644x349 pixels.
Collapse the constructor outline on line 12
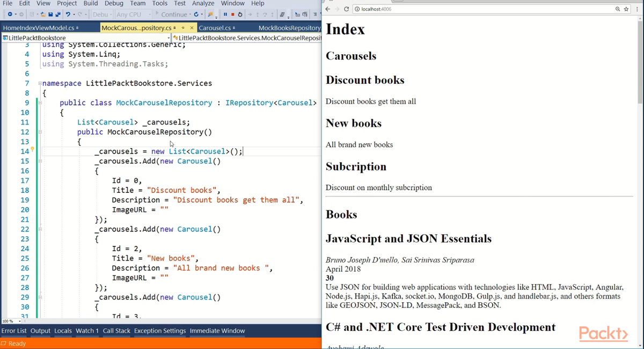coord(40,132)
